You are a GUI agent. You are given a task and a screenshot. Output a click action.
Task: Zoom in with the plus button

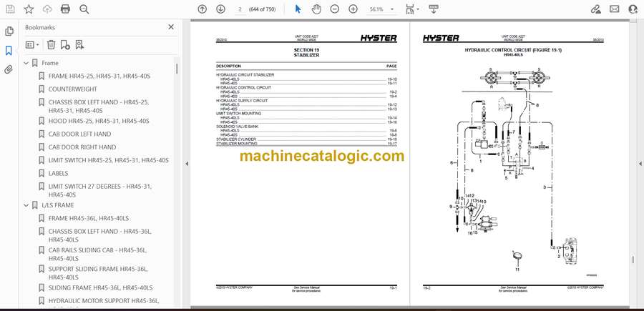point(353,9)
